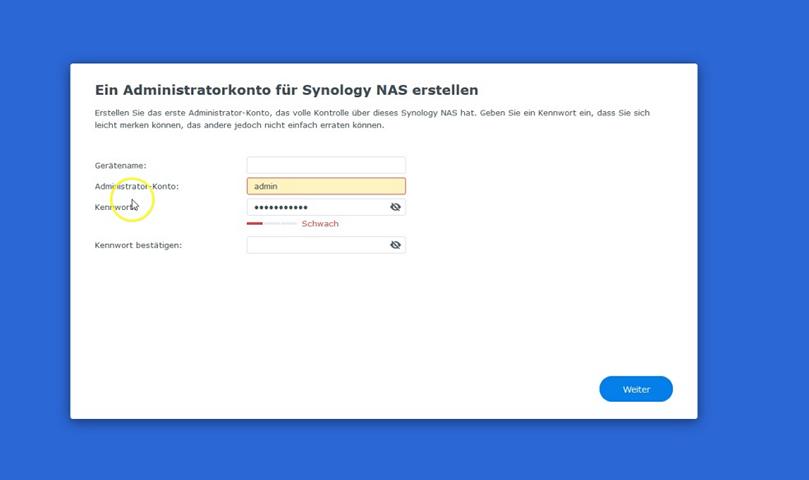This screenshot has height=480, width=809.
Task: Click the Kennwort bestätigen label
Action: coord(138,245)
